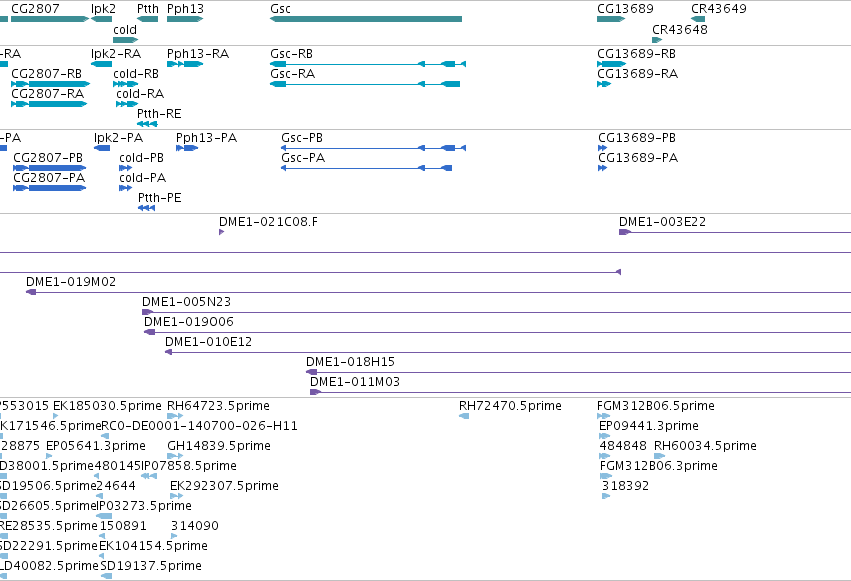Select the DME1-011M03 clone label
The width and height of the screenshot is (851, 581).
[355, 382]
